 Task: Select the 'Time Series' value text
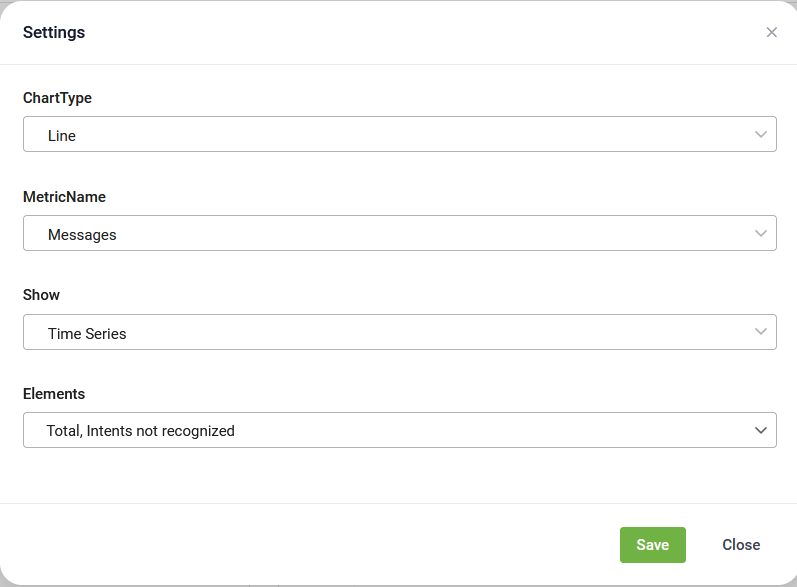[x=87, y=334]
